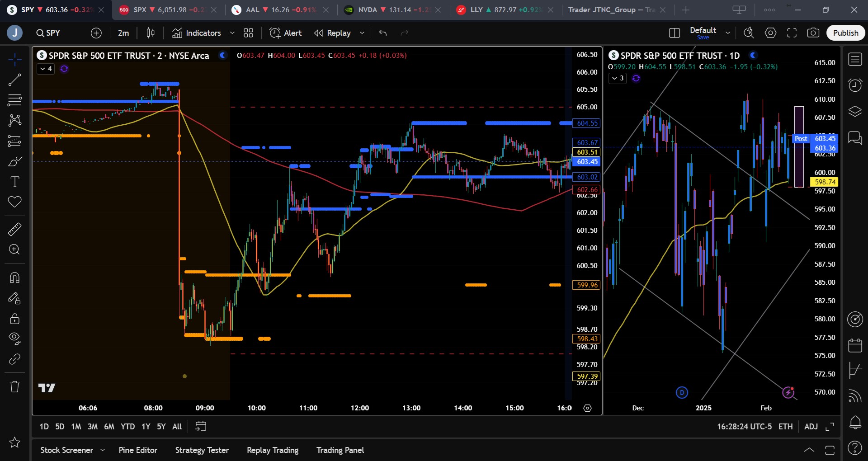Open the chats panel
This screenshot has width=868, height=461.
[x=855, y=137]
